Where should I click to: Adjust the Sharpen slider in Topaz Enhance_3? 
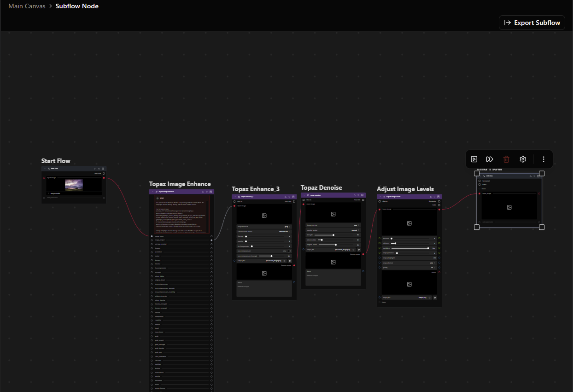[x=265, y=237]
